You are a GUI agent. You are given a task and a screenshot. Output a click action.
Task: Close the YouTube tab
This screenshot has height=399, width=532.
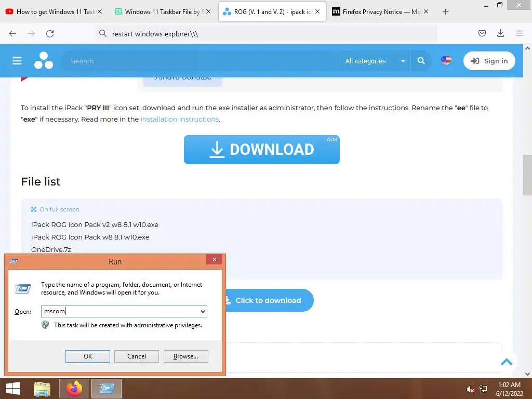(x=100, y=11)
